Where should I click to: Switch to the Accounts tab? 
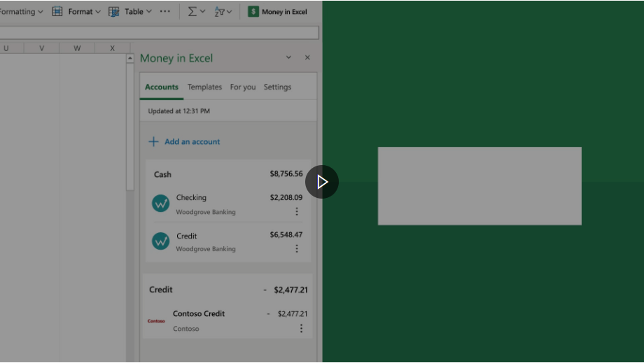coord(162,87)
